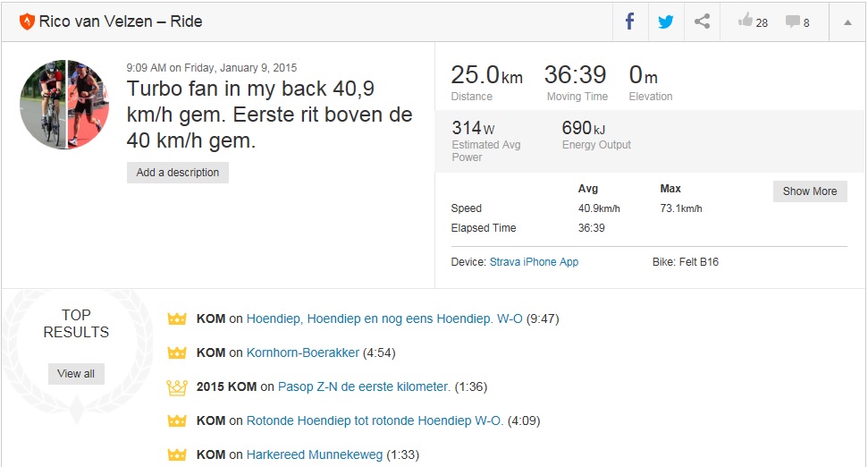Image resolution: width=868 pixels, height=467 pixels.
Task: Click the outlined 2015 KOM crown icon
Action: (177, 387)
